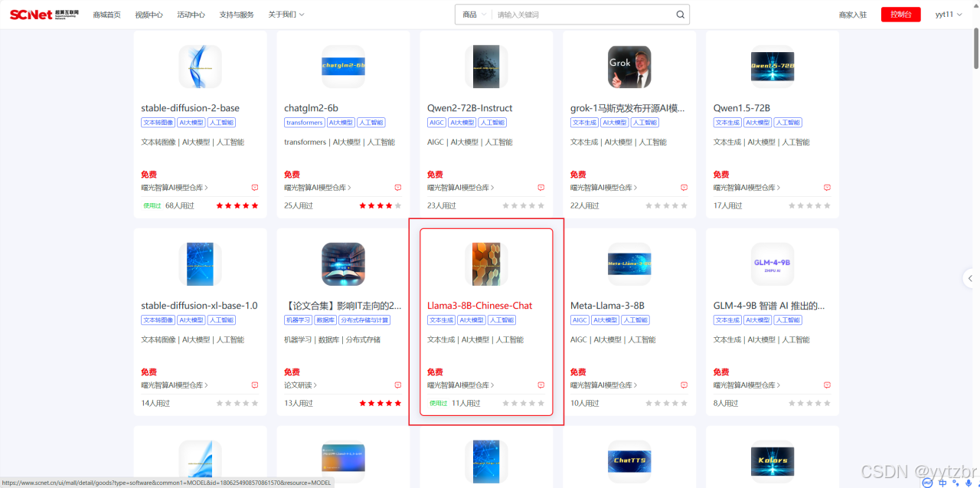This screenshot has height=488, width=980.
Task: Open chat icon on stable-diffusion-2-base card
Action: [x=255, y=188]
